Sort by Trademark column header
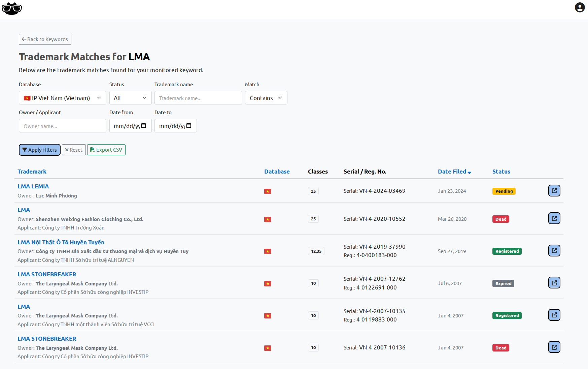This screenshot has height=369, width=588. pos(32,172)
